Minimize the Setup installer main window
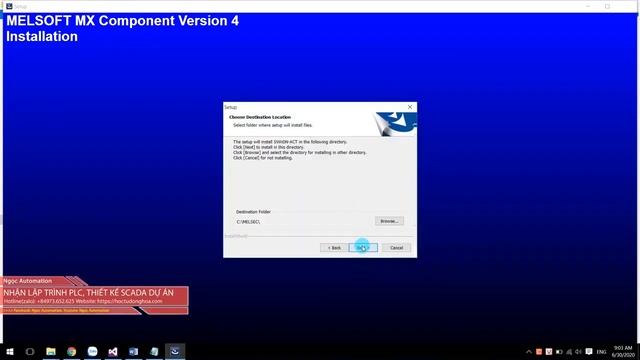640x360 pixels. [588, 7]
